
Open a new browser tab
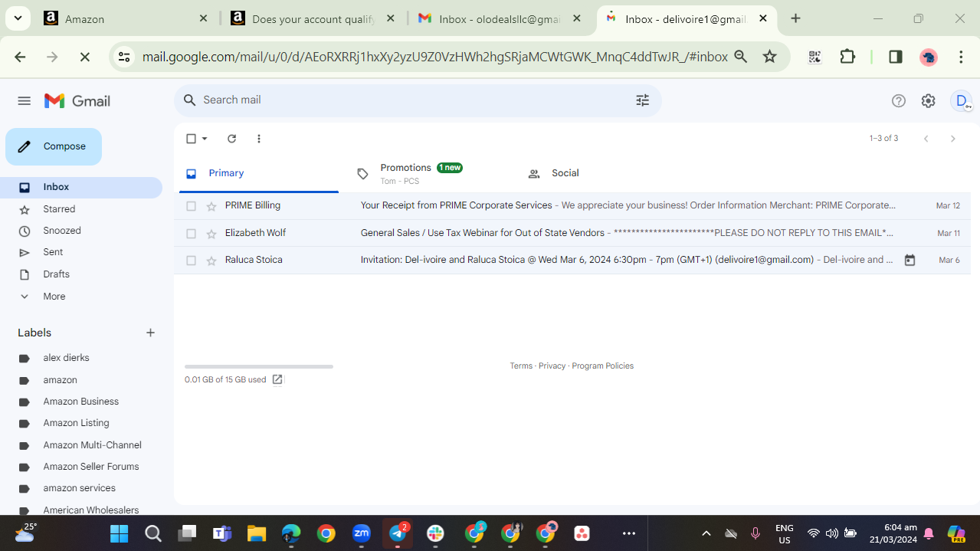click(x=795, y=18)
